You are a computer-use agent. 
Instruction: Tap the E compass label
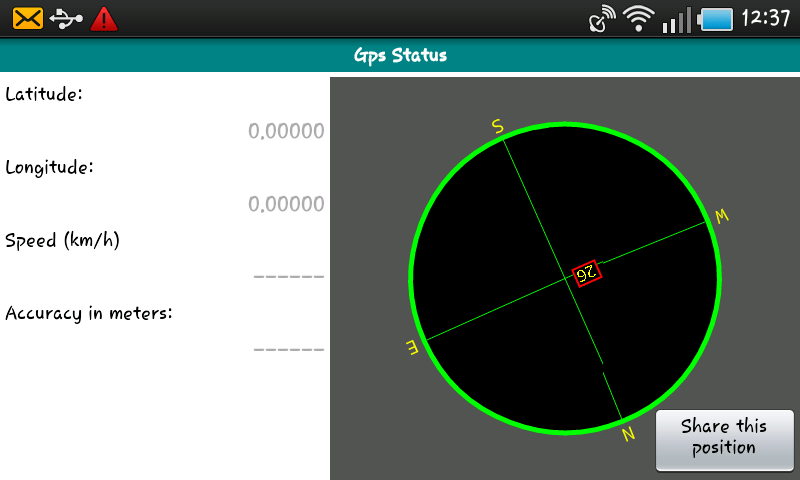(412, 347)
